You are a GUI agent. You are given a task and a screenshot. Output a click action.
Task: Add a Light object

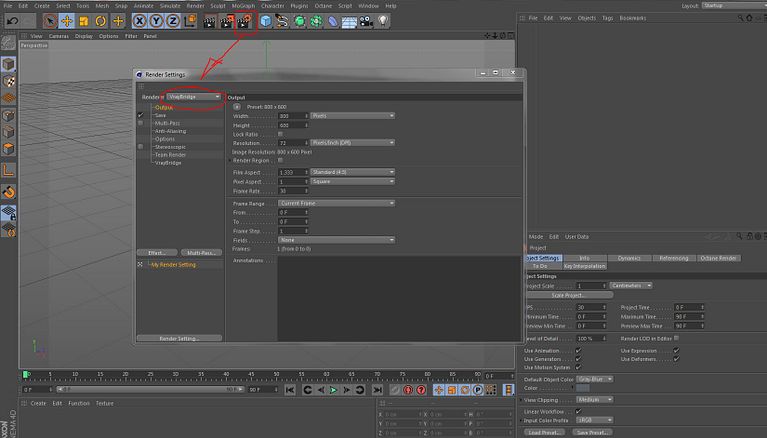pos(383,22)
